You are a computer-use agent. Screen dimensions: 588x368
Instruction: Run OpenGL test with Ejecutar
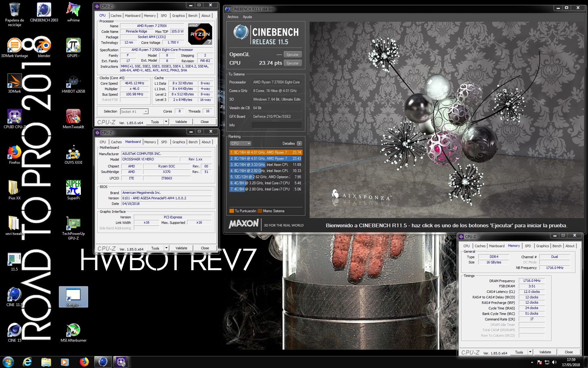click(x=292, y=55)
